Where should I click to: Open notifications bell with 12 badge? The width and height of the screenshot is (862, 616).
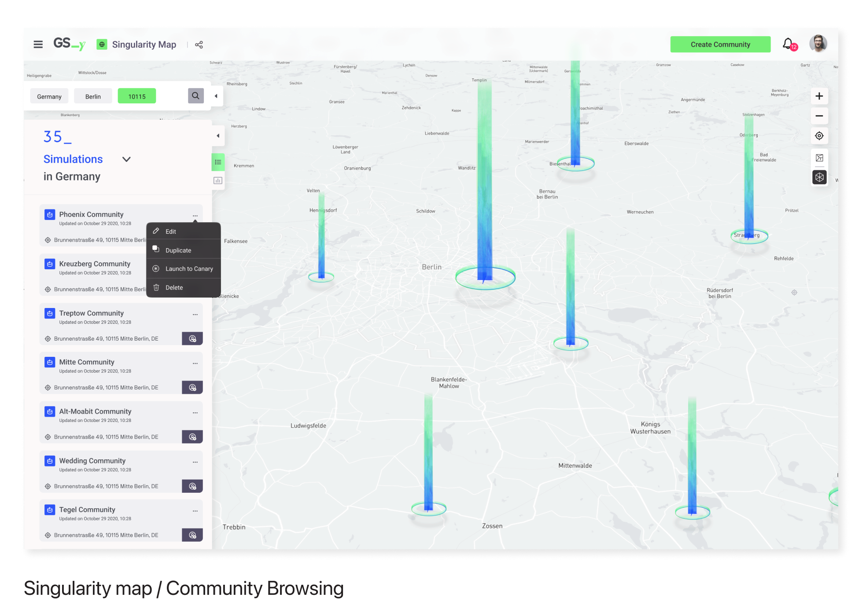[x=788, y=44]
